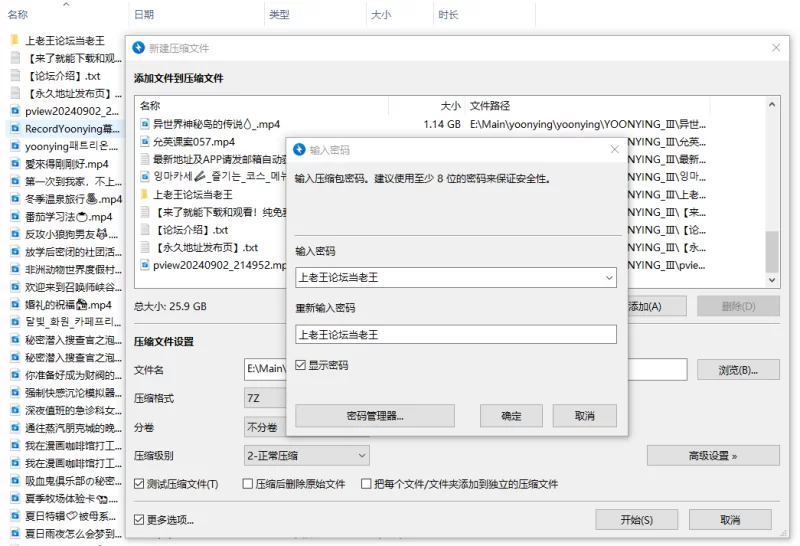Click the Bandizip icon in 输入密码 title bar
This screenshot has width=800, height=546.
click(x=299, y=150)
